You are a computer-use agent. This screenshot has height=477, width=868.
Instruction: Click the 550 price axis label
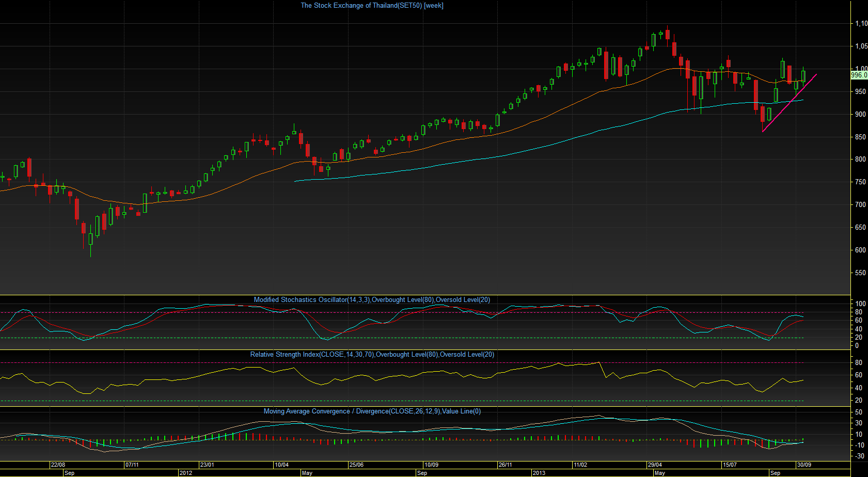tap(860, 273)
